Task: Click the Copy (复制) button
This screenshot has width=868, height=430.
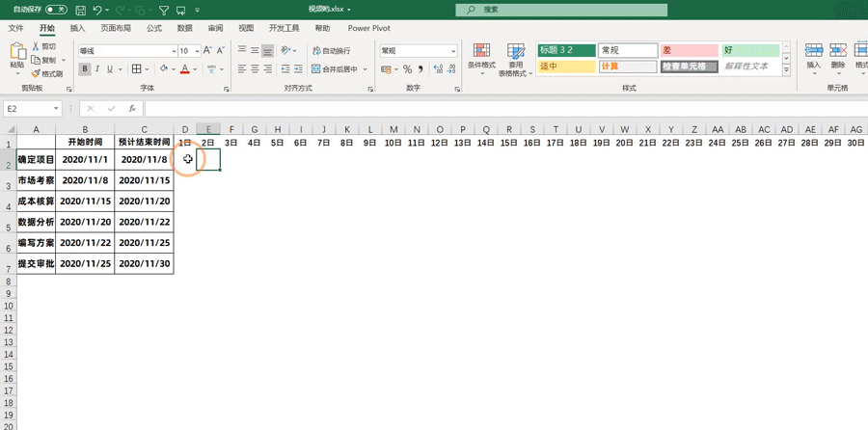Action: (44, 60)
